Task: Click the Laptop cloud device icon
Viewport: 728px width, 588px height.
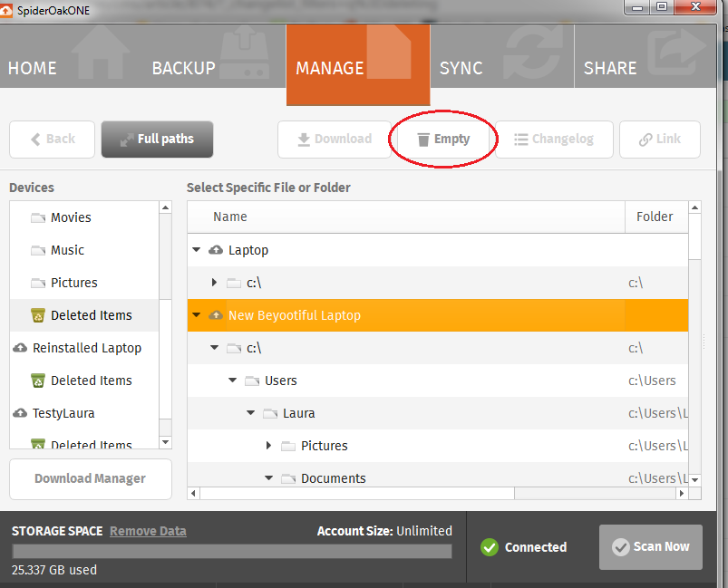Action: coord(216,250)
